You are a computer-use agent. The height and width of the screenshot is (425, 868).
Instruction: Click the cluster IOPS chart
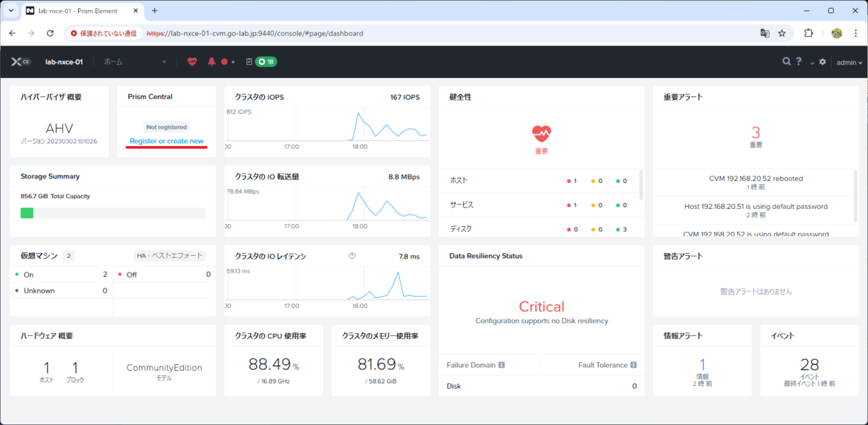[327, 124]
